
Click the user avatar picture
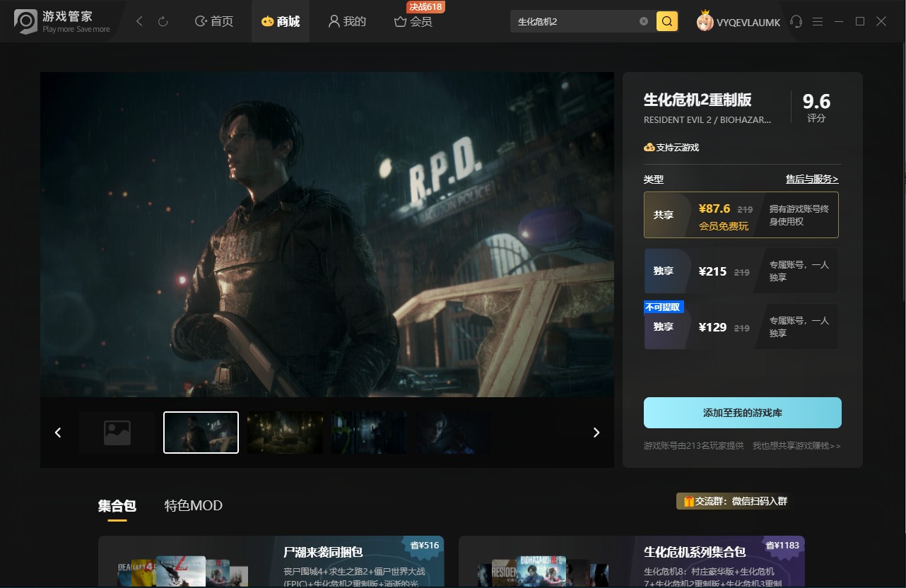[x=705, y=22]
